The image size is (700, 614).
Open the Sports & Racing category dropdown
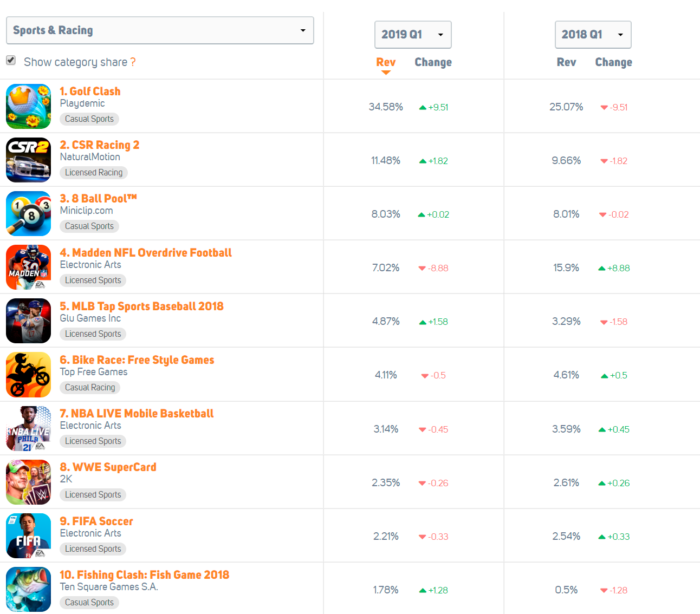160,30
